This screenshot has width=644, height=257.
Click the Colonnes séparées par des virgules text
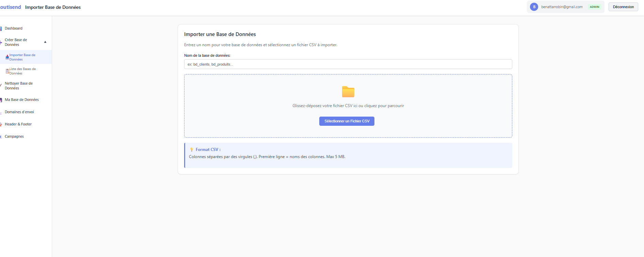tap(267, 157)
